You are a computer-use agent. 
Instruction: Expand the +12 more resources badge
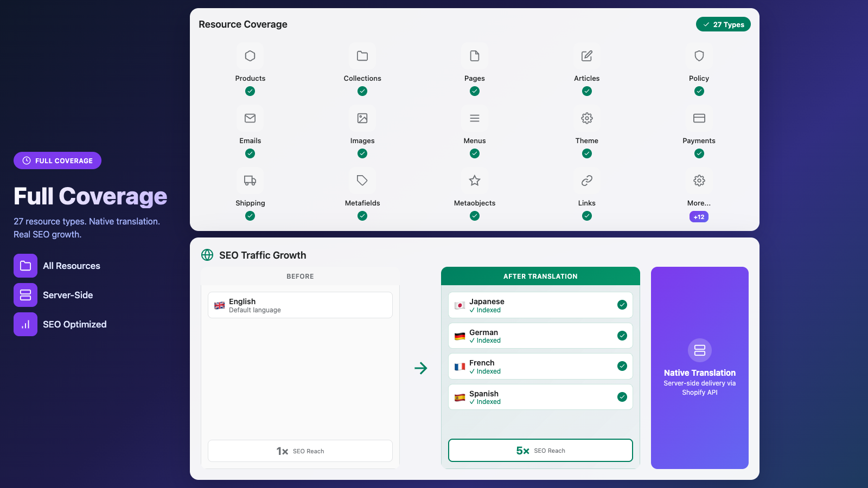pyautogui.click(x=699, y=217)
